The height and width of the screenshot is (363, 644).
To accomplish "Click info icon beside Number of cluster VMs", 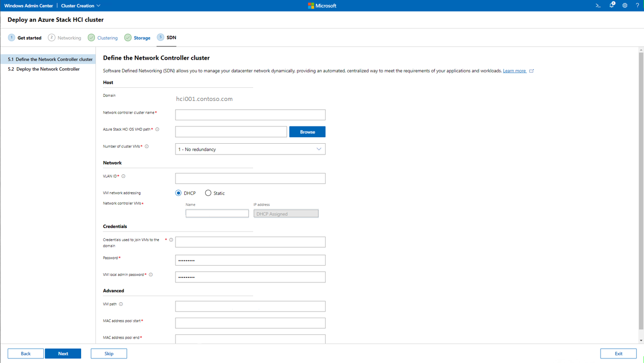I will [x=147, y=146].
